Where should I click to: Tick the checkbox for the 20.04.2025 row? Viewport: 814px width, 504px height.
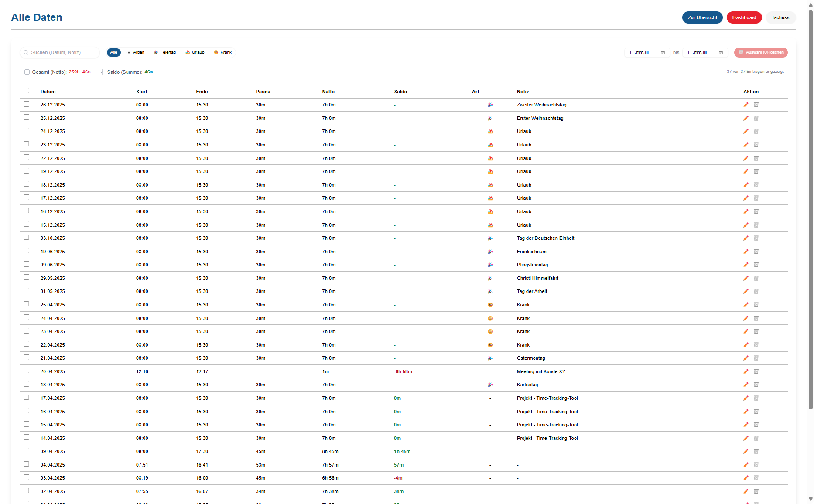[x=26, y=371]
